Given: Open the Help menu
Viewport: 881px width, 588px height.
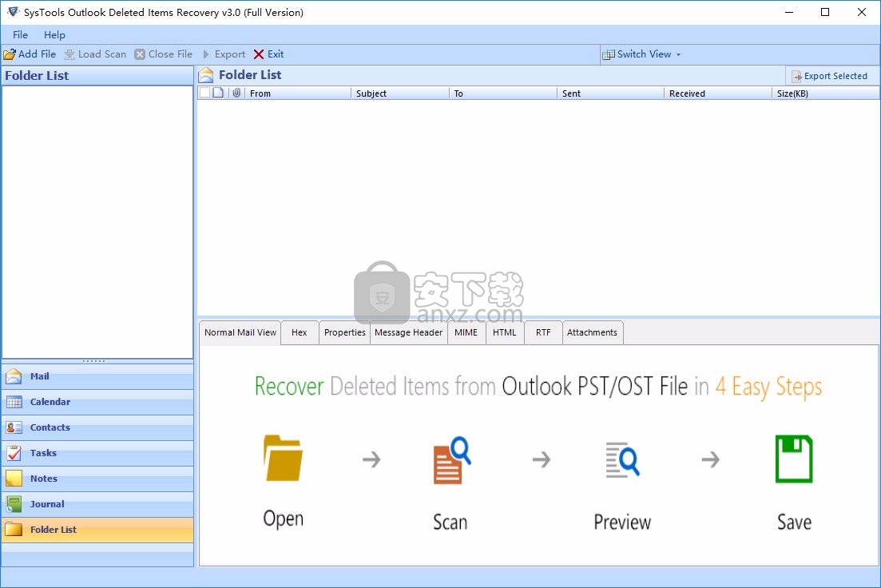Looking at the screenshot, I should (x=54, y=35).
